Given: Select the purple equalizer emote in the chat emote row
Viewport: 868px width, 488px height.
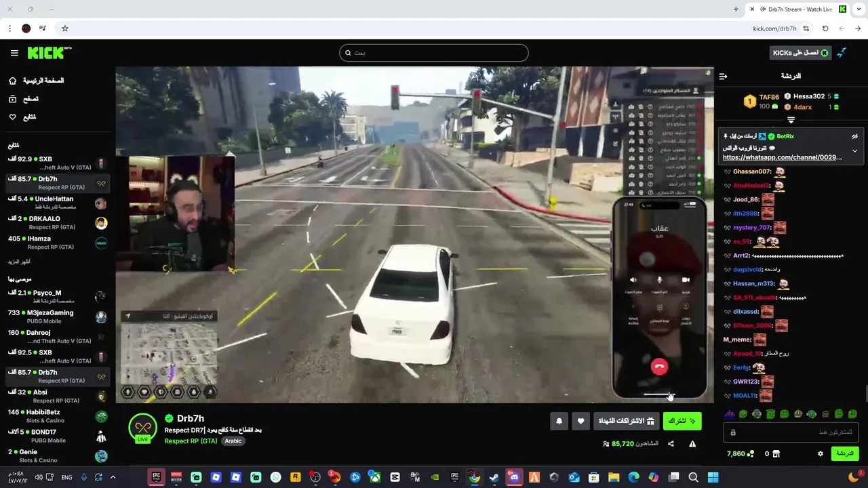Looking at the screenshot, I should coord(730,414).
